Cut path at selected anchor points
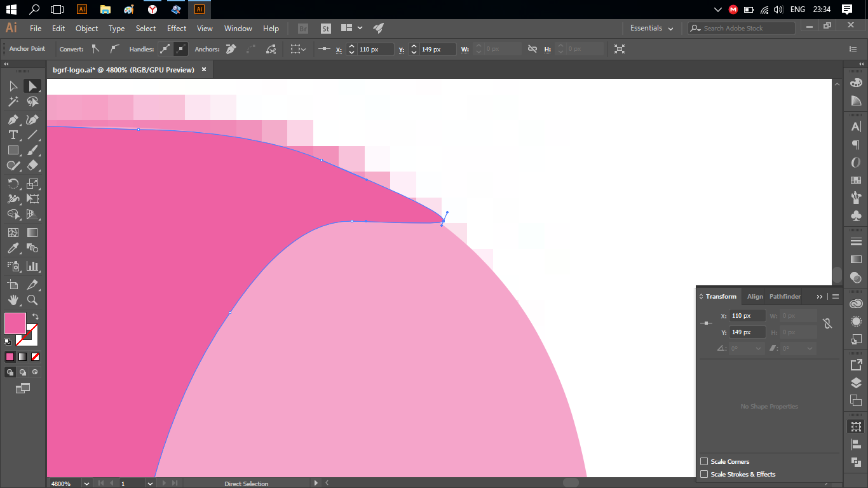This screenshot has height=488, width=868. 271,49
